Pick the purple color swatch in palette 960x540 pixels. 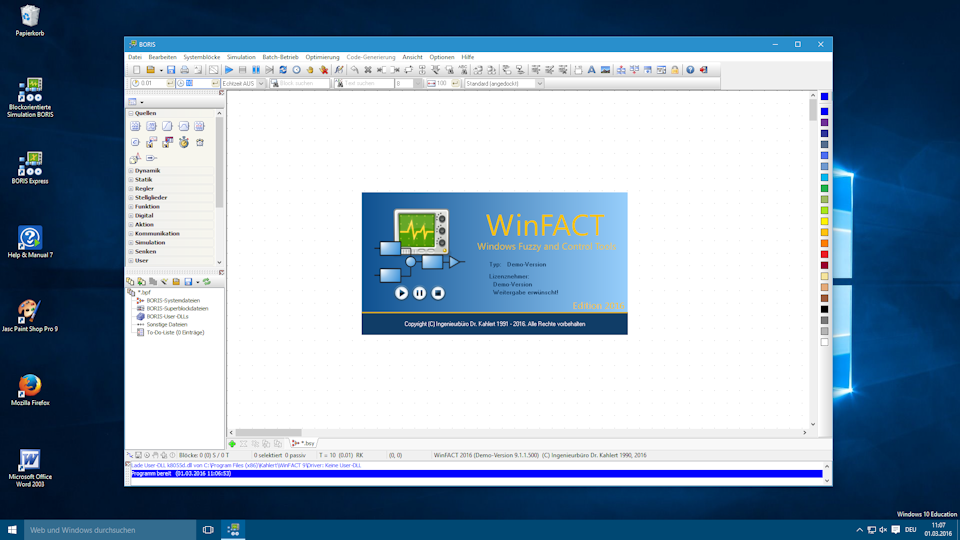824,122
